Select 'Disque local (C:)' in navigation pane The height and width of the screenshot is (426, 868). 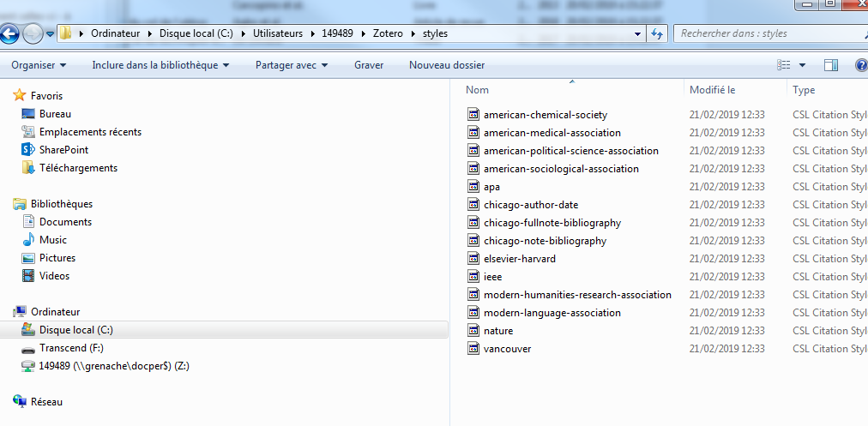point(75,330)
